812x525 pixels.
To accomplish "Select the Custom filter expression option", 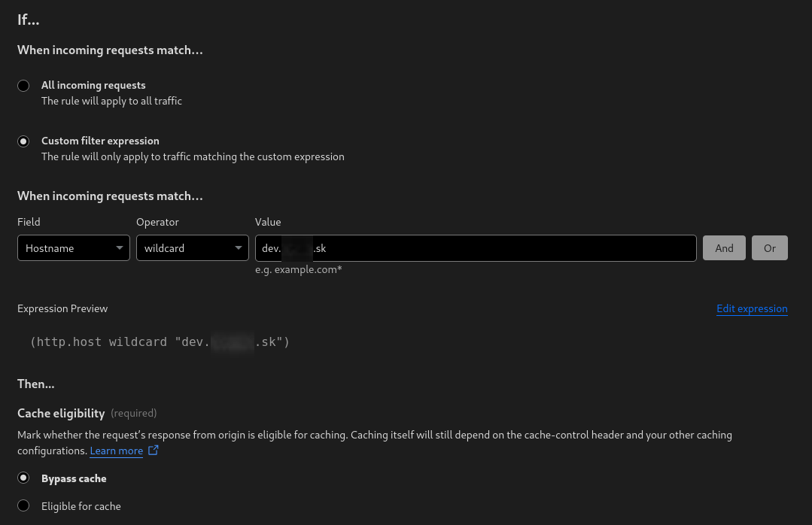I will (x=24, y=141).
